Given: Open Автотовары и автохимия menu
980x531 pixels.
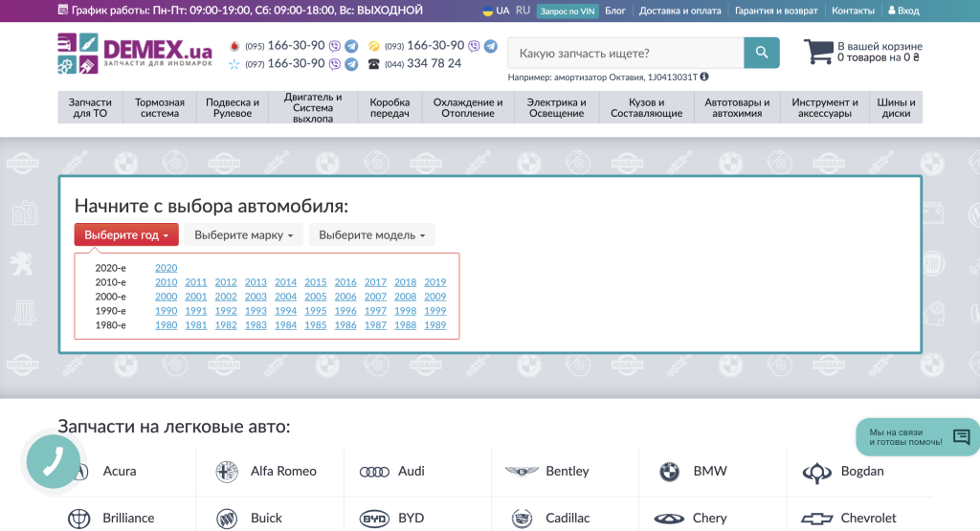Looking at the screenshot, I should point(737,107).
